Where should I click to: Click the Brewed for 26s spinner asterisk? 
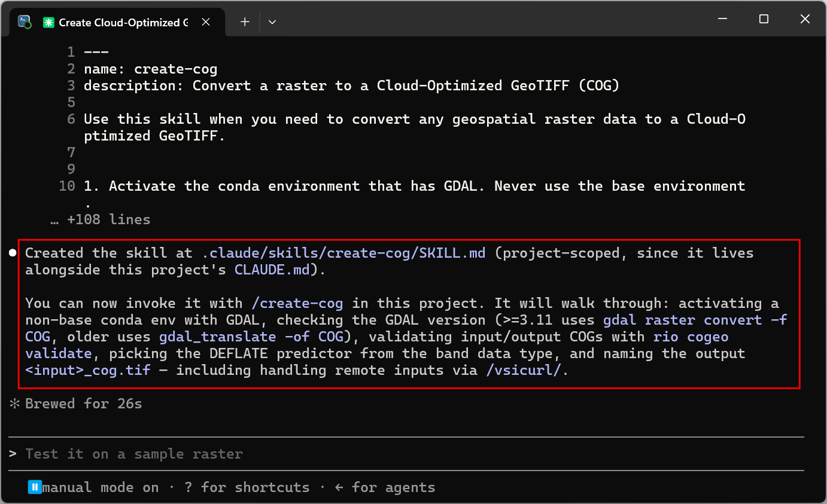(x=14, y=404)
